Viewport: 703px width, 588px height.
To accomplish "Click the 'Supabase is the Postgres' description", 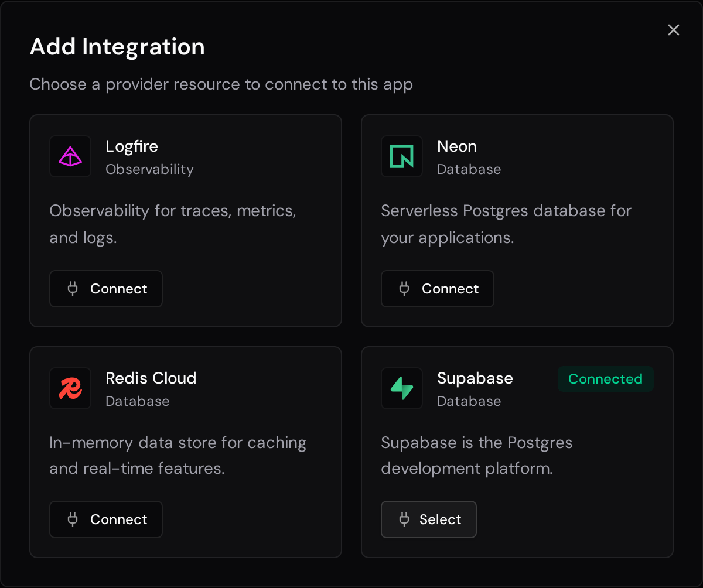I will (x=477, y=456).
